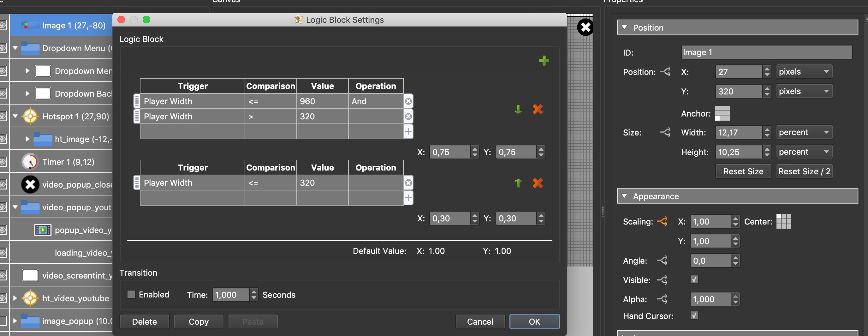The height and width of the screenshot is (336, 868).
Task: Open Width unit percent dropdown
Action: click(x=804, y=132)
